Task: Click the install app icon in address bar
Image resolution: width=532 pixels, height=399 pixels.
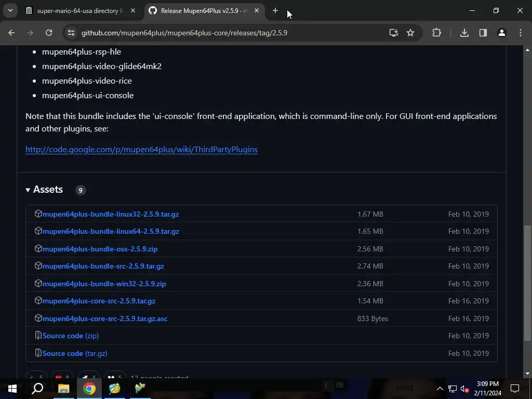Action: click(x=394, y=33)
